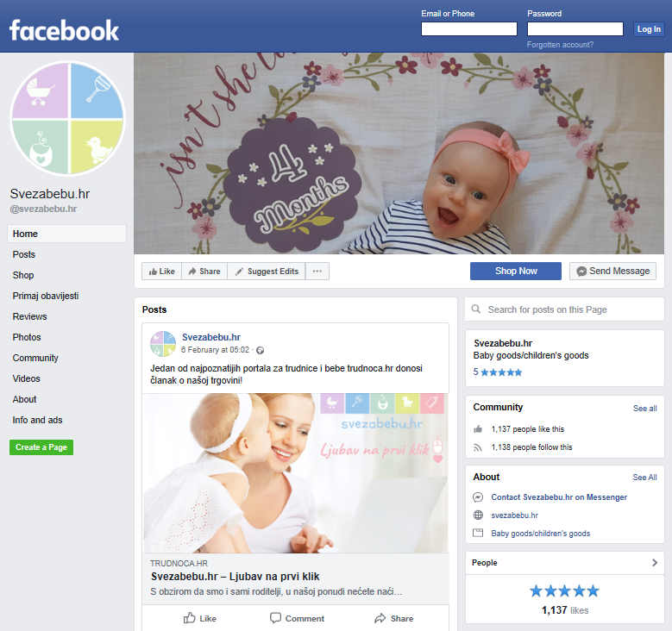The width and height of the screenshot is (672, 631).
Task: Open the Svezabebu.hr post author name
Action: [x=211, y=338]
